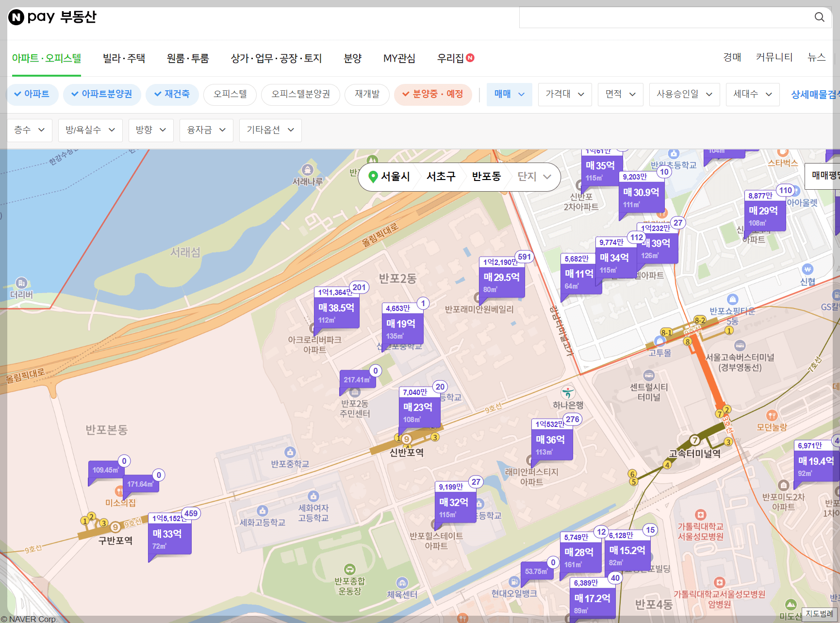Enable the 재개발 filter chip

click(x=367, y=94)
